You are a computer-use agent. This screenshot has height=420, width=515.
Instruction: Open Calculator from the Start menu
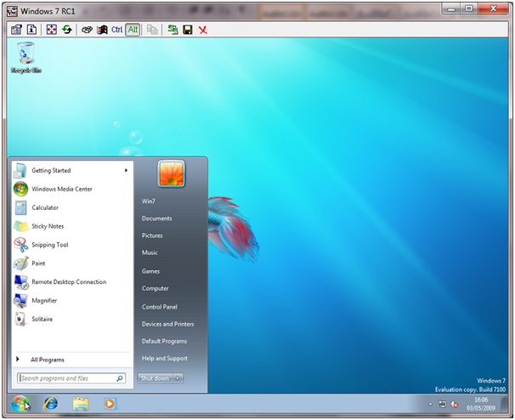[x=72, y=207]
